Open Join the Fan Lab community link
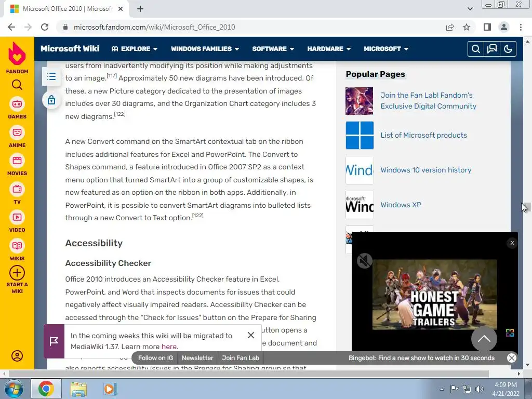532x399 pixels. click(428, 101)
